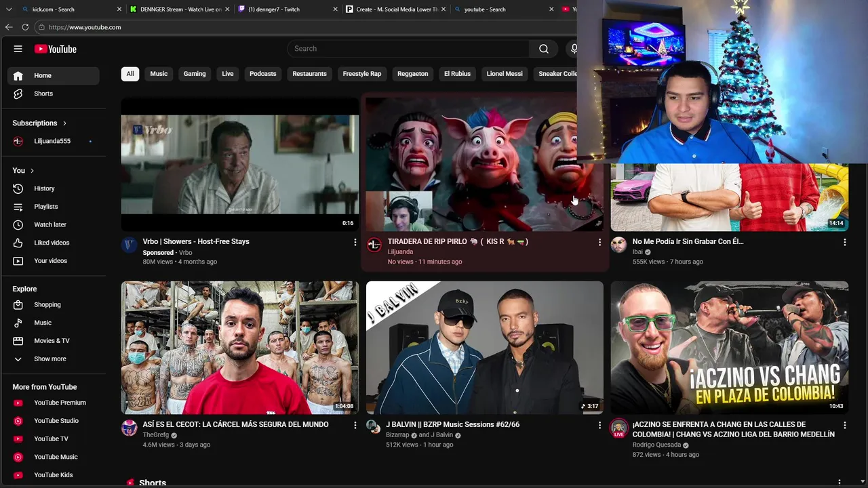The height and width of the screenshot is (488, 868).
Task: Open Your videos in the sidebar
Action: tap(54, 261)
